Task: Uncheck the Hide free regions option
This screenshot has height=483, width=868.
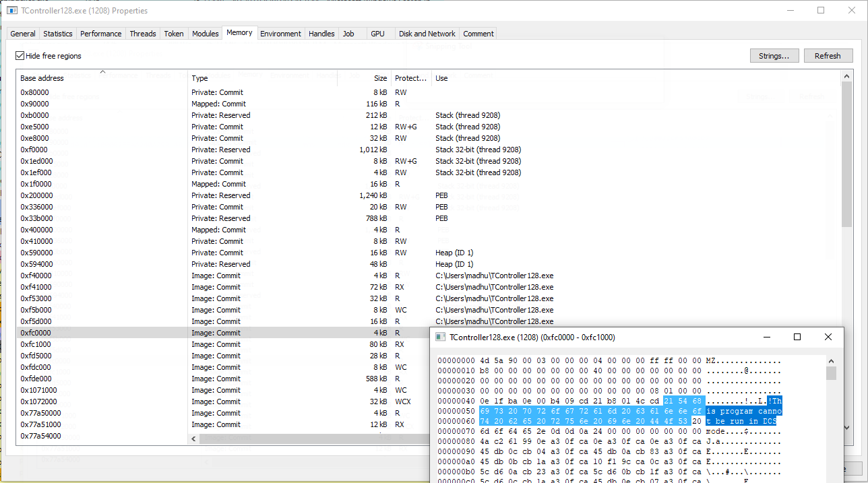Action: click(19, 56)
